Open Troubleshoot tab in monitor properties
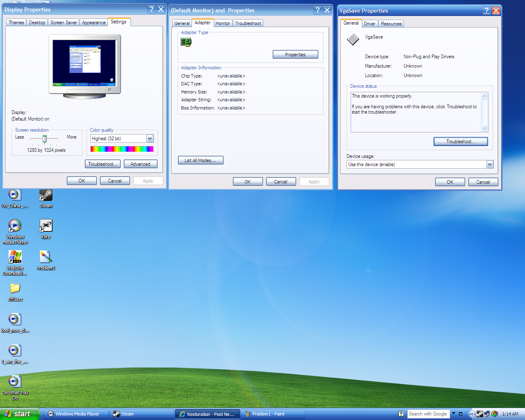The image size is (525, 420). pyautogui.click(x=248, y=23)
